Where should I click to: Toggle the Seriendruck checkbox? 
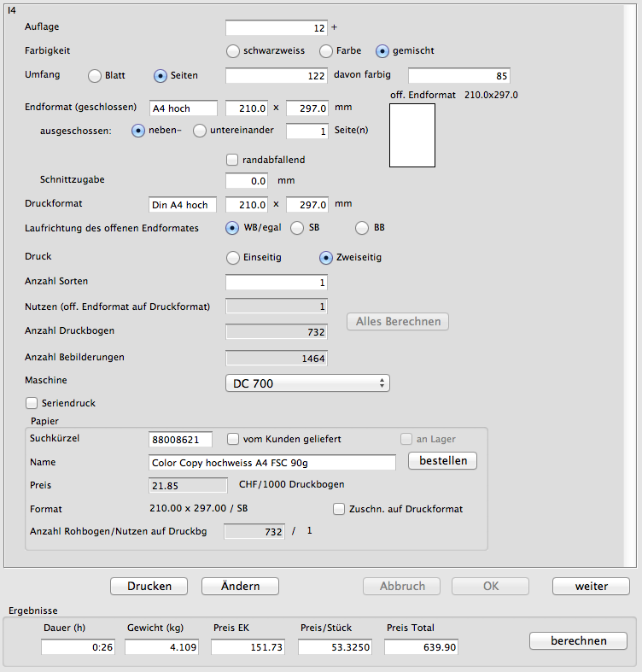[32, 402]
